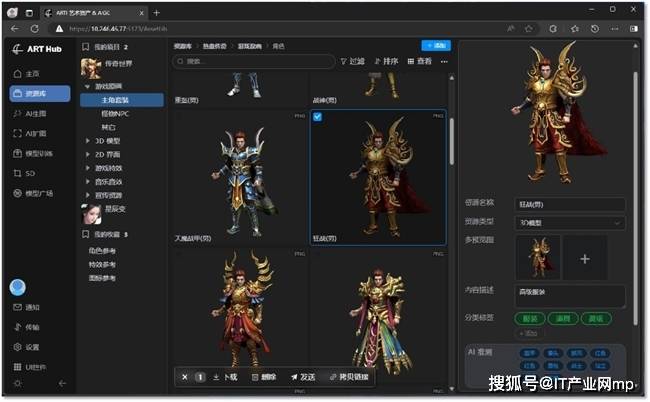The image size is (650, 402).
Task: Open the 模型训练 model training section
Action: tap(33, 153)
